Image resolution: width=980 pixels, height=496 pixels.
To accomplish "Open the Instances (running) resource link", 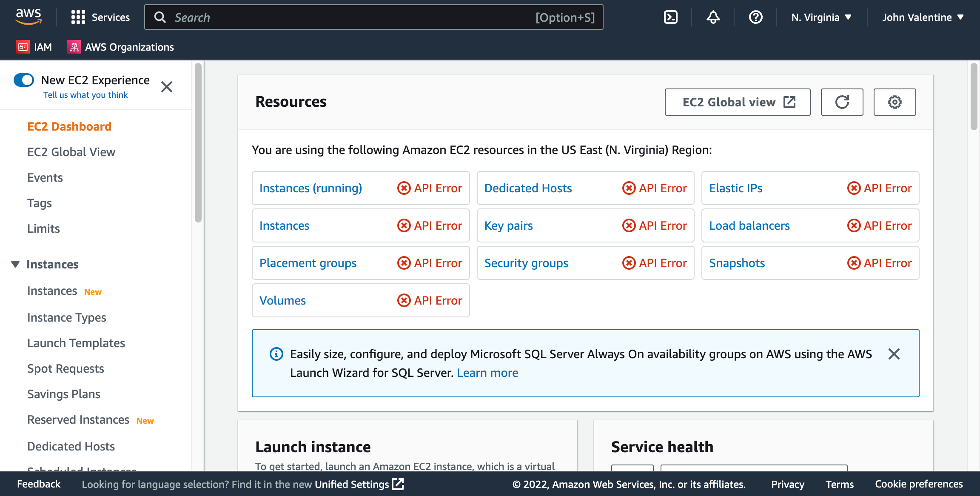I will (311, 188).
